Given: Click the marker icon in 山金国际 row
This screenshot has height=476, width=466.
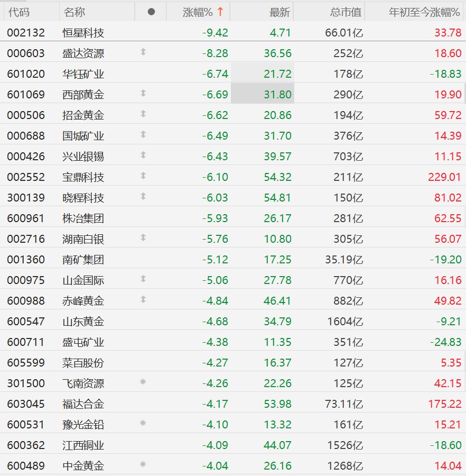Looking at the screenshot, I should [143, 279].
